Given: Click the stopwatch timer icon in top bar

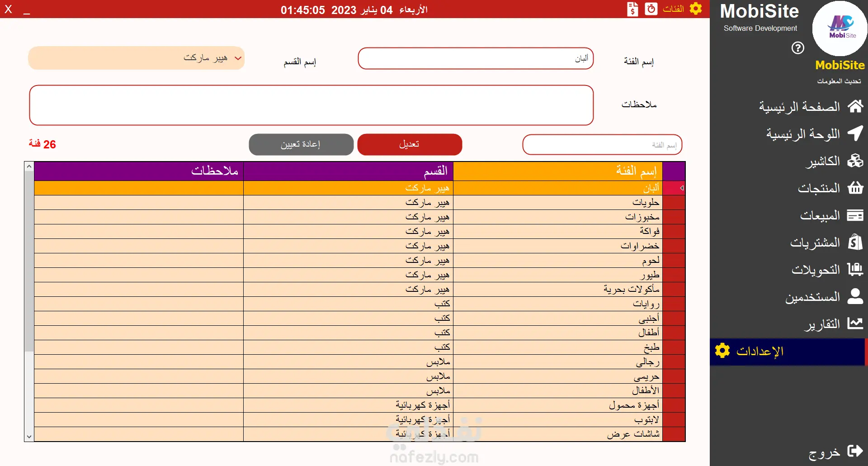Looking at the screenshot, I should [651, 9].
